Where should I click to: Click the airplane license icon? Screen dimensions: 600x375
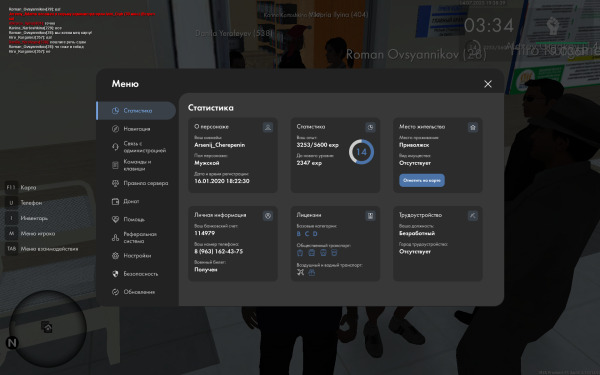300,272
